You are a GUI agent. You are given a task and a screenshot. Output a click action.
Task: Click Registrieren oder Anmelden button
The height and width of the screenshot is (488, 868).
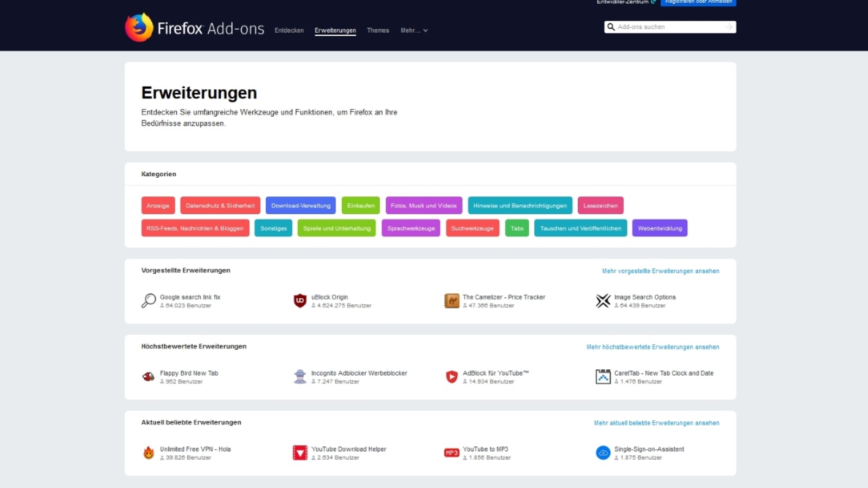[x=698, y=2]
